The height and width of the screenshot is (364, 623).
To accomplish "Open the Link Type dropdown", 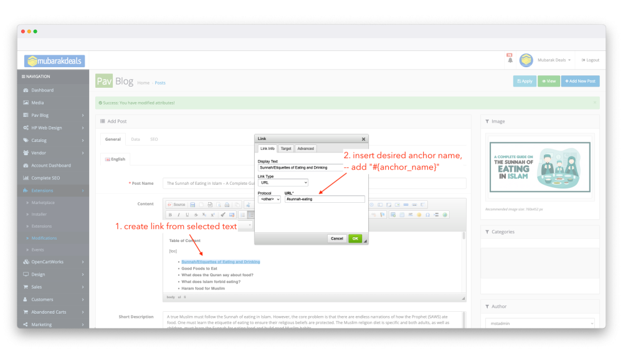I will tap(283, 183).
